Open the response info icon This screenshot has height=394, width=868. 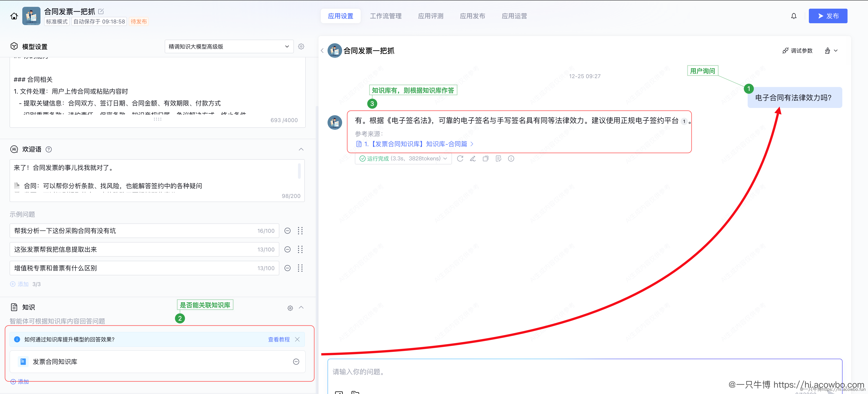(x=511, y=159)
